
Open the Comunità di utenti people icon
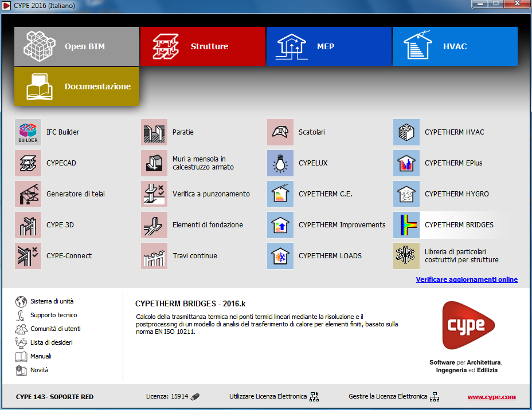pyautogui.click(x=21, y=329)
